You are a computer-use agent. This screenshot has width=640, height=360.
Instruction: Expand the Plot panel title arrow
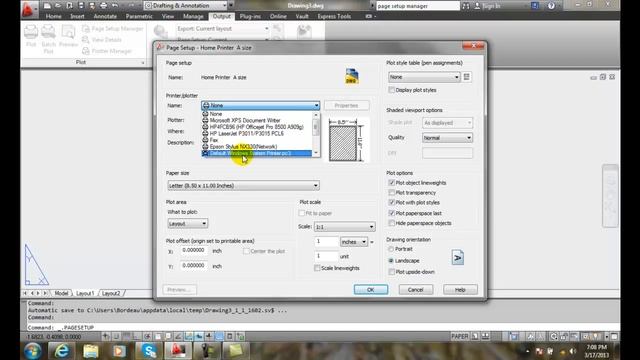click(142, 62)
